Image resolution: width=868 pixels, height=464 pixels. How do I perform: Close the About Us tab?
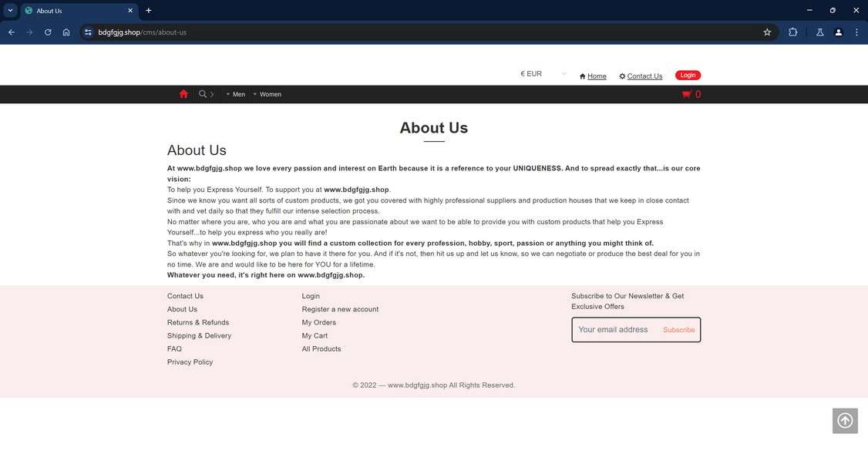point(130,11)
